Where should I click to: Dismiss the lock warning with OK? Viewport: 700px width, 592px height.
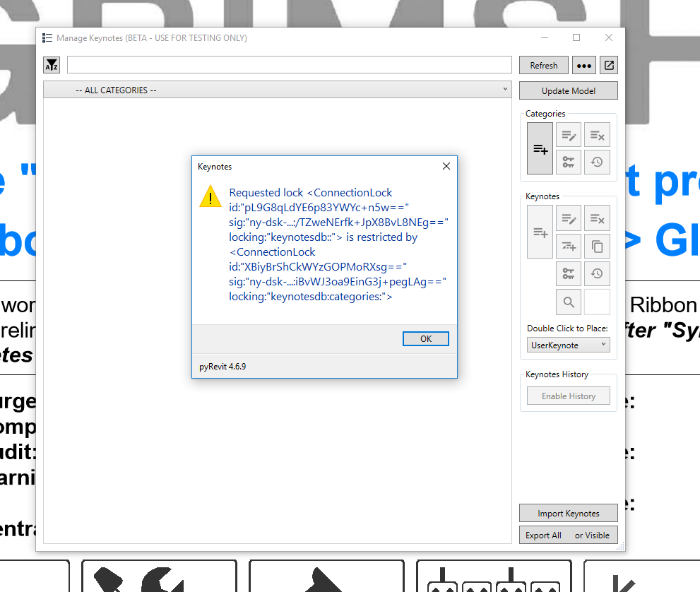[x=425, y=338]
